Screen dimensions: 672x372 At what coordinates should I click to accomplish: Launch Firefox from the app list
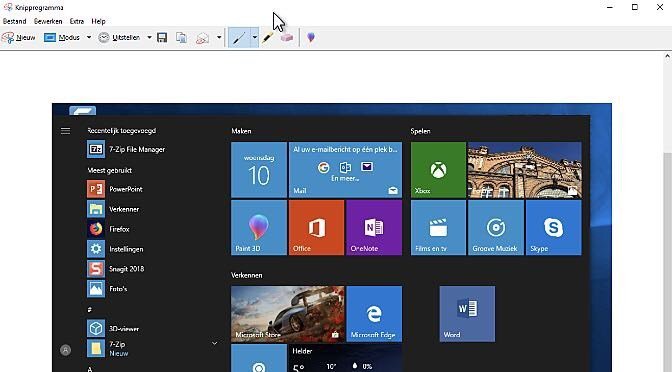pos(108,229)
